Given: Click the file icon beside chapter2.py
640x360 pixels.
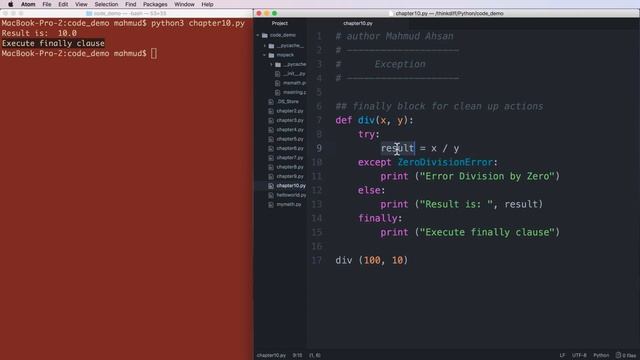Looking at the screenshot, I should coord(271,111).
